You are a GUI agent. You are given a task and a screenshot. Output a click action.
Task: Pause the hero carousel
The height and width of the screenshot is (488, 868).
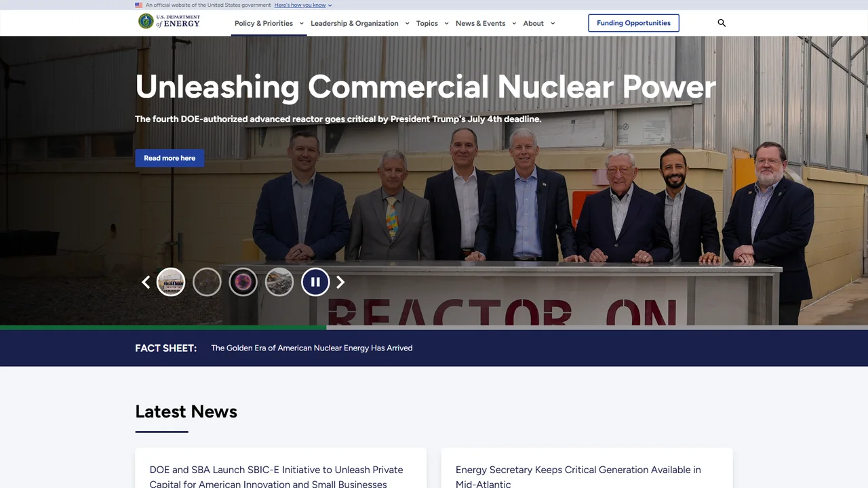(x=315, y=282)
